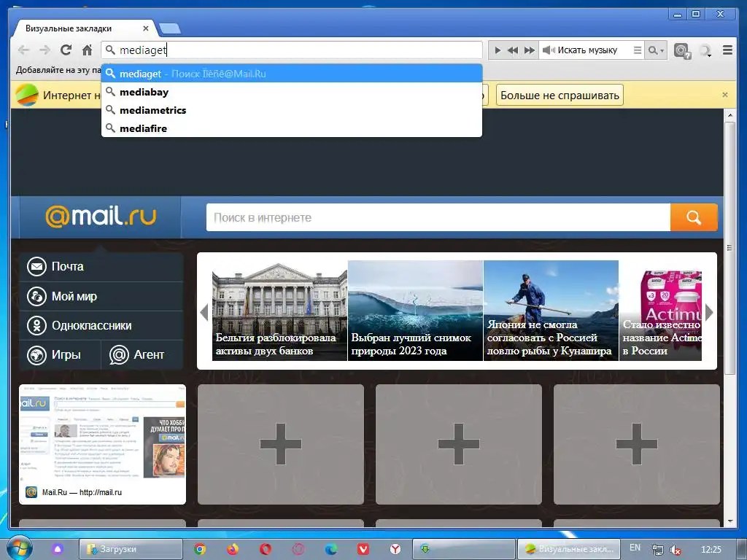747x560 pixels.
Task: Launch Microsoft Edge from the taskbar
Action: 331,549
